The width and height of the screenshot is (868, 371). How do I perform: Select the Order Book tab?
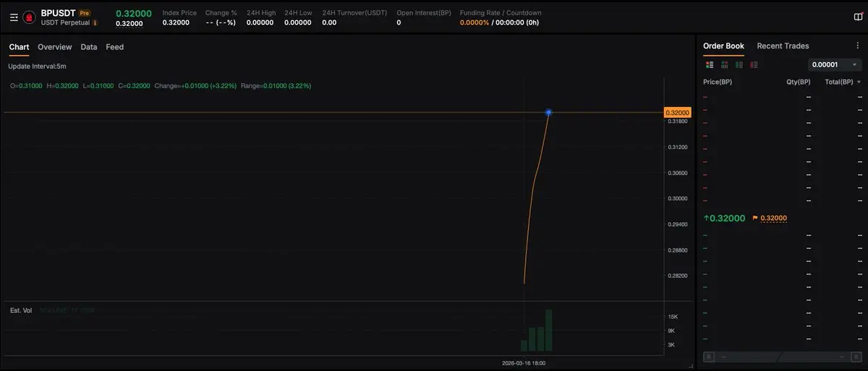723,46
